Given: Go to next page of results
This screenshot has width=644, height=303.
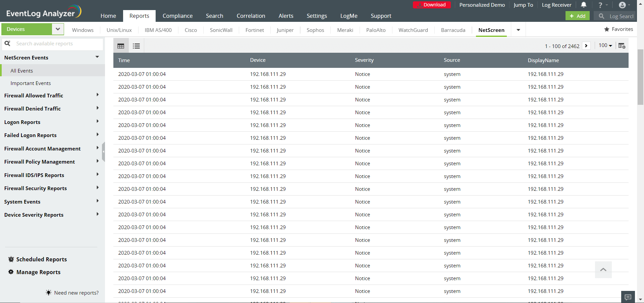Looking at the screenshot, I should [x=586, y=46].
